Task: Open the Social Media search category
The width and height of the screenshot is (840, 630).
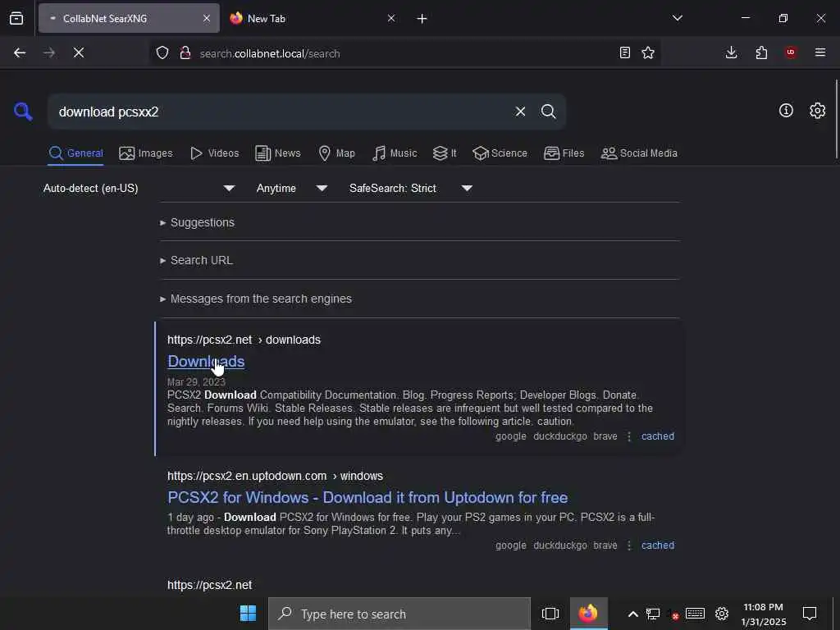Action: (x=639, y=153)
